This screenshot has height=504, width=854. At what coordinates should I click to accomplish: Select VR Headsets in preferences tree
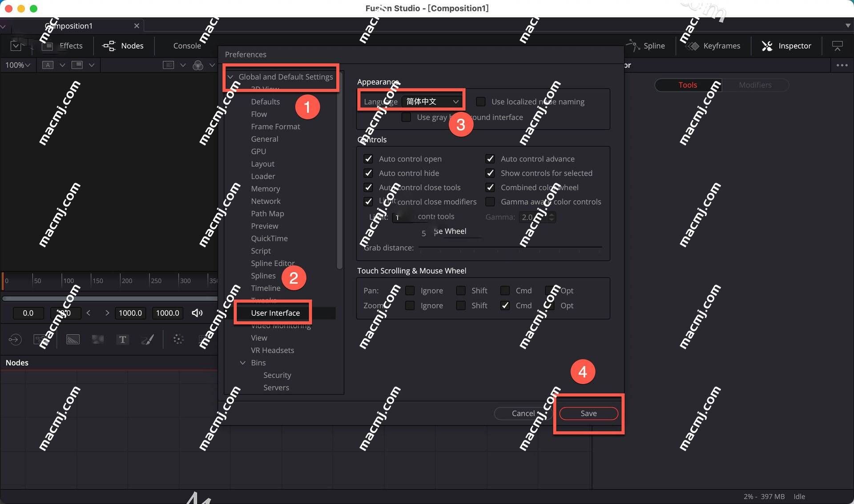pos(272,351)
